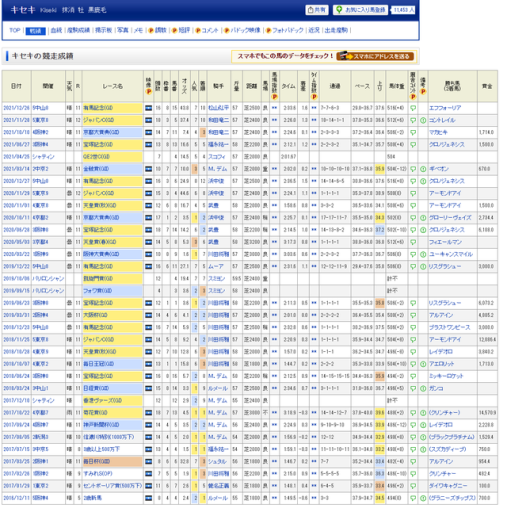Click the location pin icon on お気に入り馬登録
507x512 pixels.
(339, 10)
